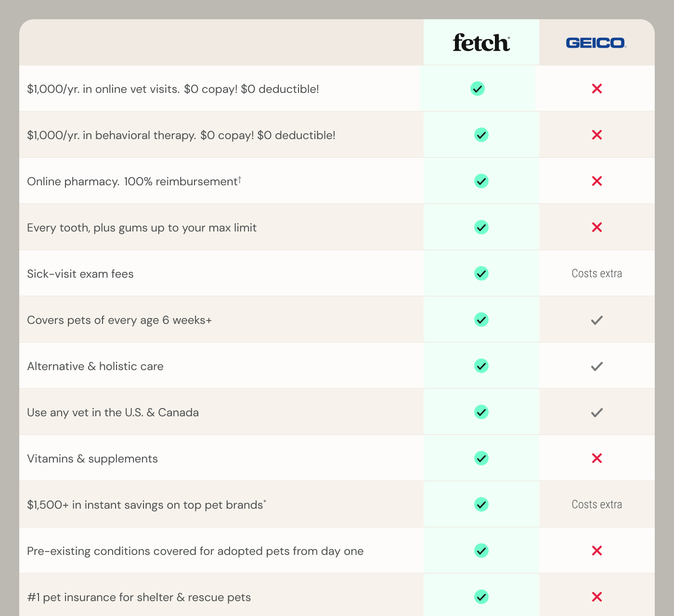Screen dimensions: 674x616
Task: Click GEICO gray check for use any vet row
Action: [x=597, y=412]
